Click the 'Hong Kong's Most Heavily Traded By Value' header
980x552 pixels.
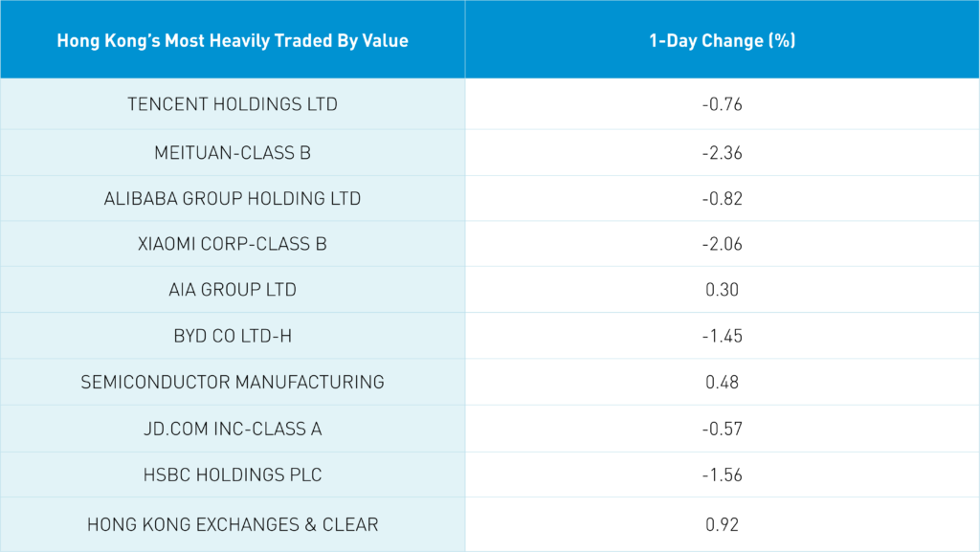point(233,41)
